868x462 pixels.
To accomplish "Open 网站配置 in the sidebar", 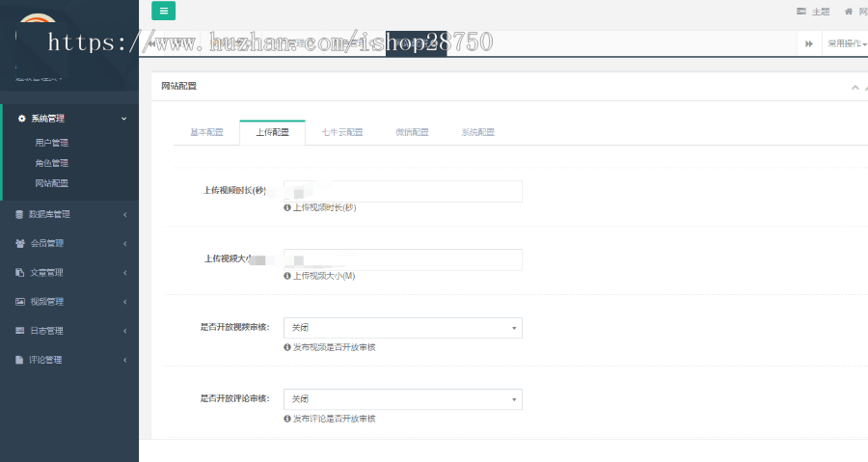I will tap(51, 183).
